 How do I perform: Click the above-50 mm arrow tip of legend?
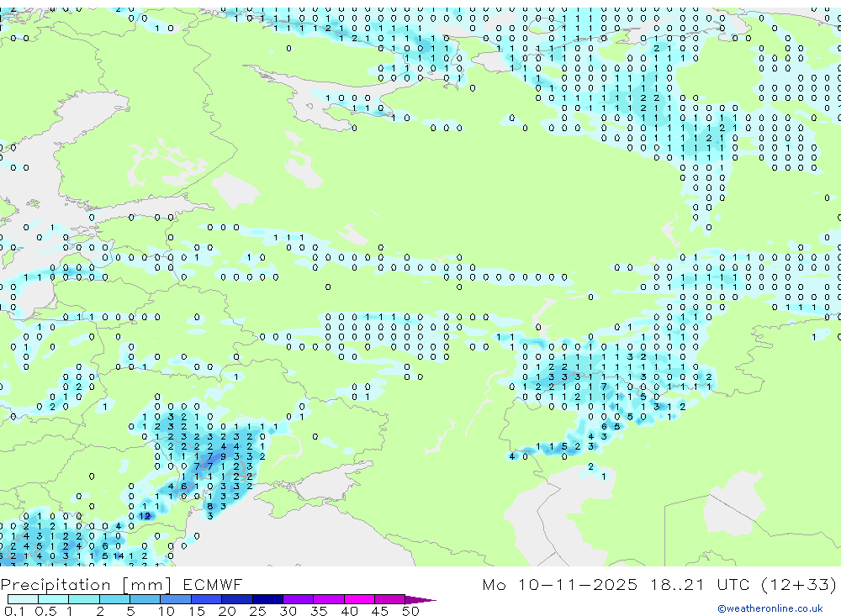pos(420,600)
